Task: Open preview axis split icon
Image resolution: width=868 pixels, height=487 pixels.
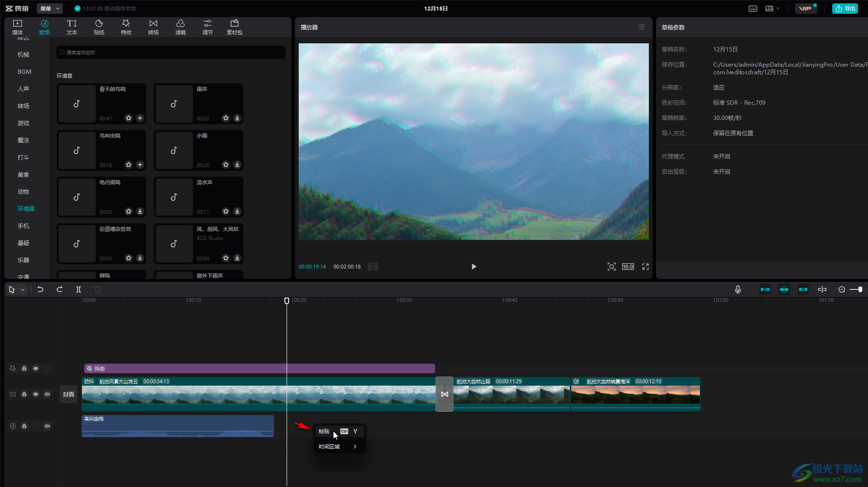Action: [822, 289]
